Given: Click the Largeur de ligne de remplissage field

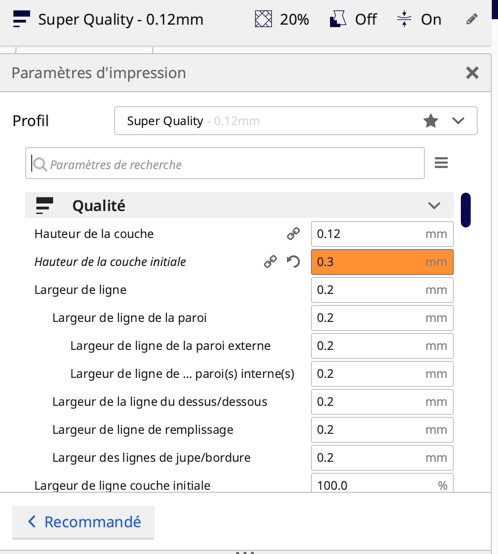Looking at the screenshot, I should coord(382,430).
